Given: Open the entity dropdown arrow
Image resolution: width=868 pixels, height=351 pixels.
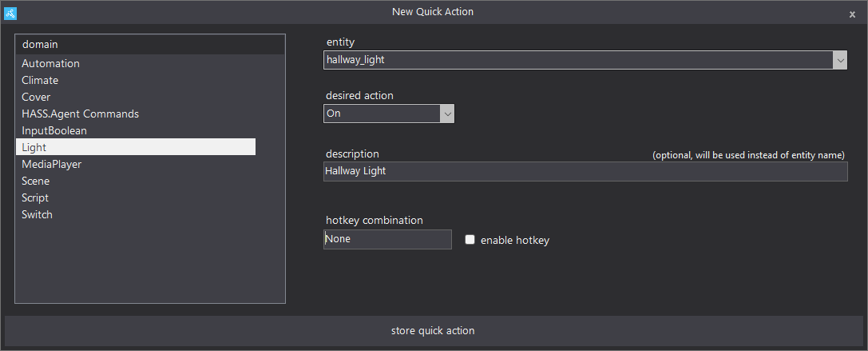Looking at the screenshot, I should coord(839,60).
